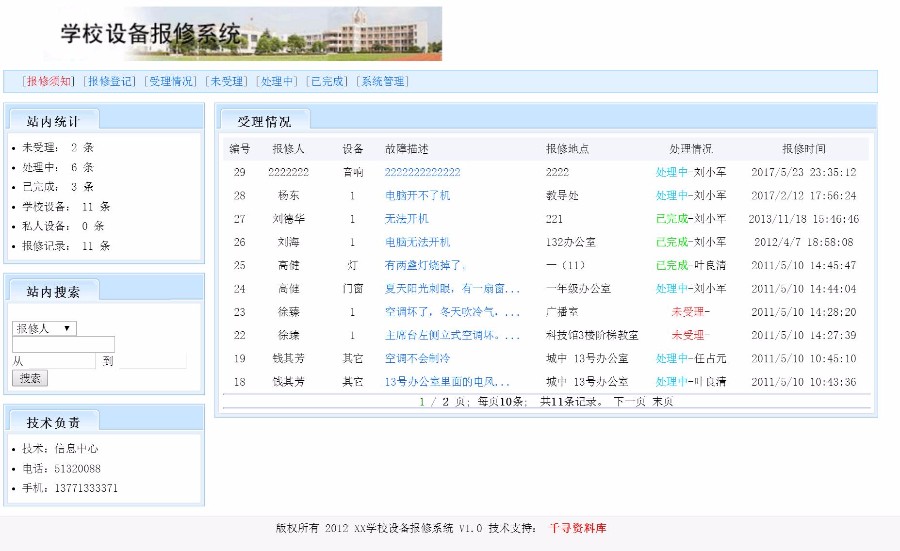Image resolution: width=900 pixels, height=551 pixels.
Task: Click row number 29 cell
Action: (239, 172)
